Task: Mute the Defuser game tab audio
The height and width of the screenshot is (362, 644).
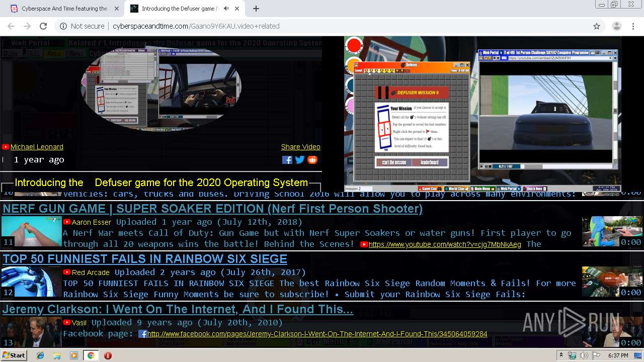Action: click(x=226, y=9)
